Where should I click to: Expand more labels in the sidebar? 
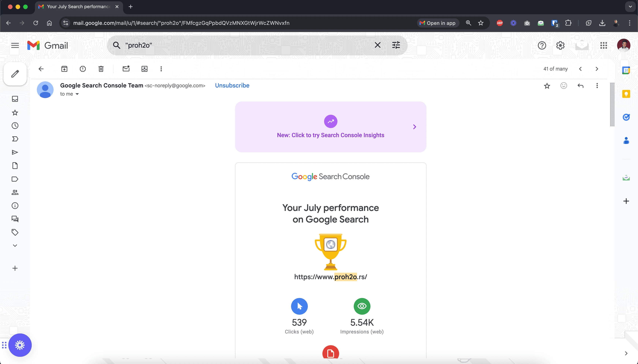pyautogui.click(x=15, y=245)
